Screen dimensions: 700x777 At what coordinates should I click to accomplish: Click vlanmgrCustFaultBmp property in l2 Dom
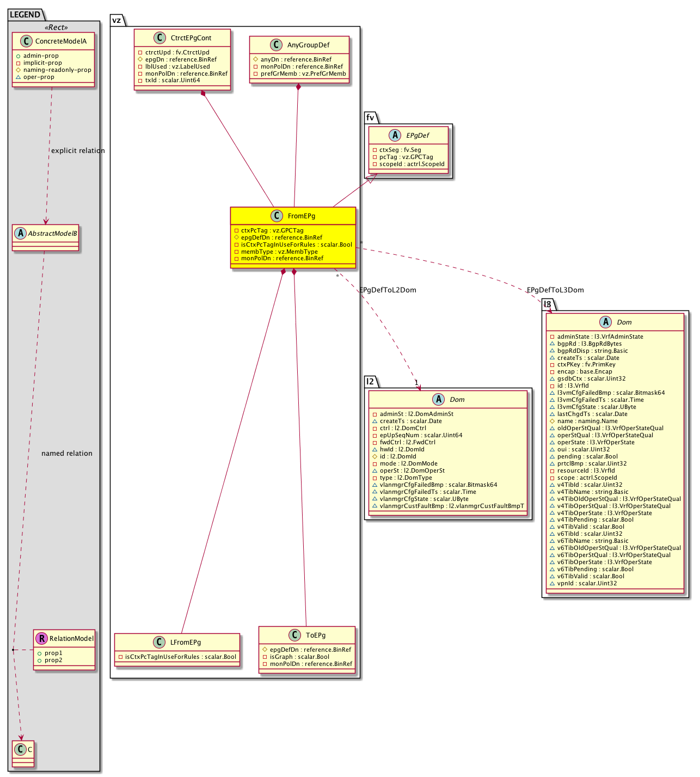[x=451, y=506]
